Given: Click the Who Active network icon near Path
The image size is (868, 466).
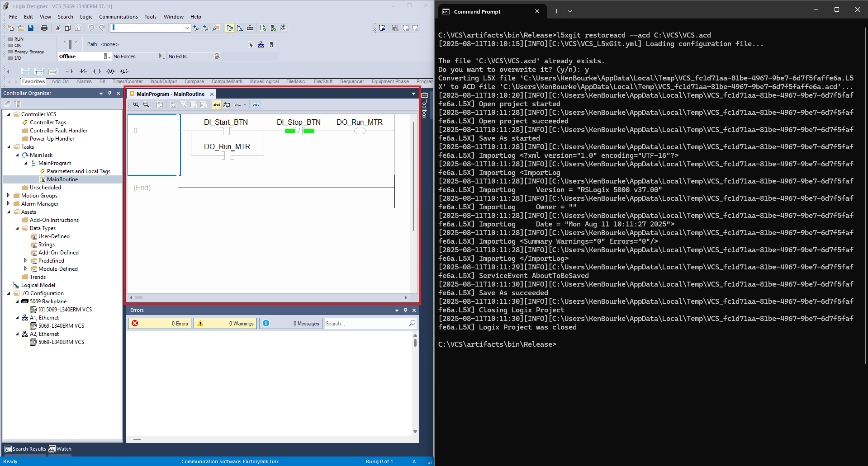Looking at the screenshot, I should pos(261,45).
